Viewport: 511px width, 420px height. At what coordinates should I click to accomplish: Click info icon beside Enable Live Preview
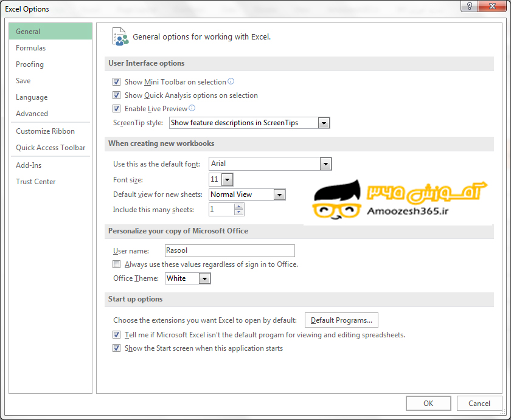click(x=192, y=108)
